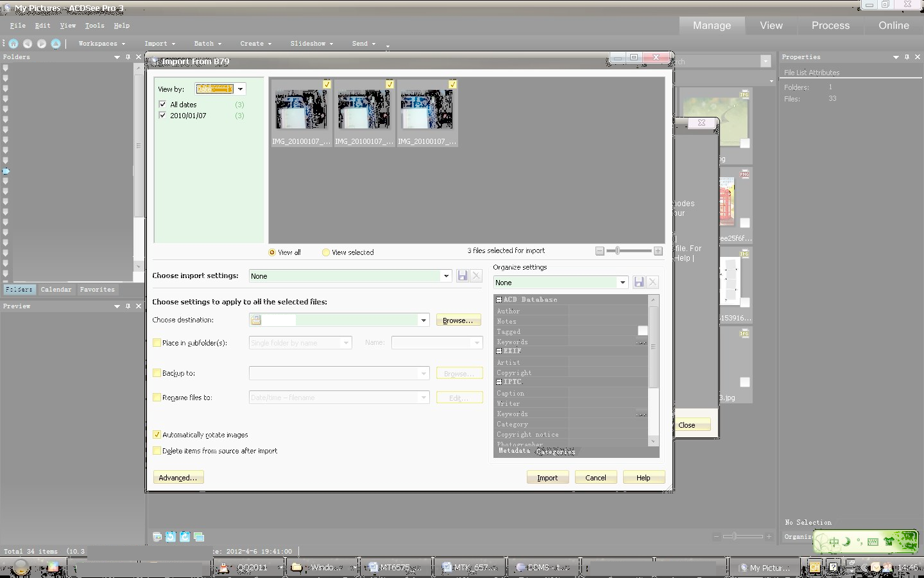
Task: Open the Organize settings None dropdown
Action: coord(622,283)
